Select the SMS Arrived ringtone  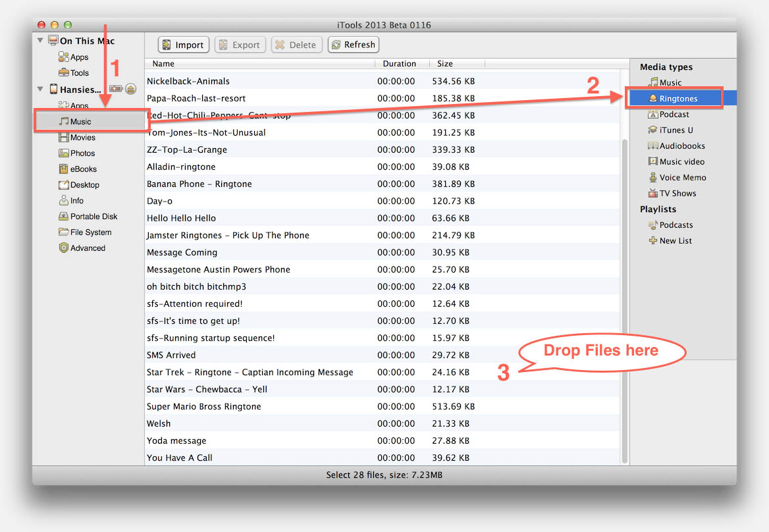[x=383, y=355]
